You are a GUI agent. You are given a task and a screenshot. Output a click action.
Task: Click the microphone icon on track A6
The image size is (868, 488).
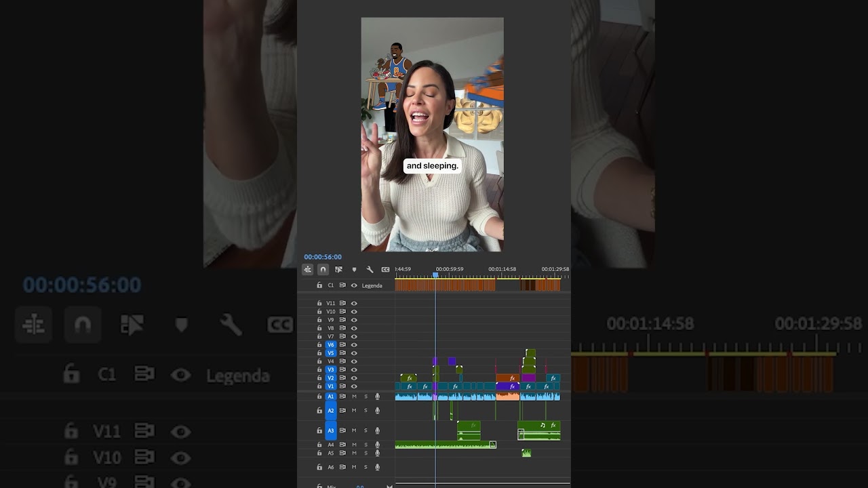(377, 467)
